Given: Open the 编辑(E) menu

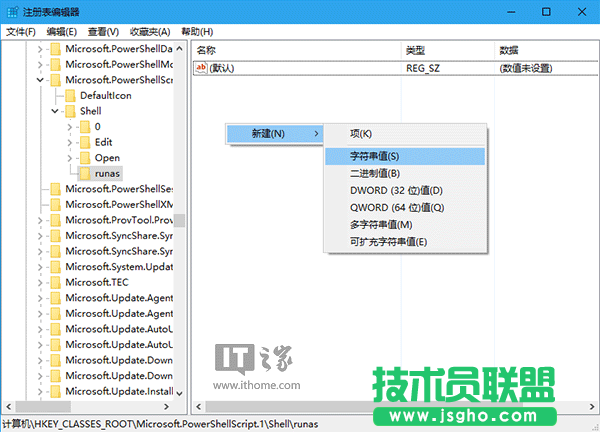Looking at the screenshot, I should (x=62, y=32).
